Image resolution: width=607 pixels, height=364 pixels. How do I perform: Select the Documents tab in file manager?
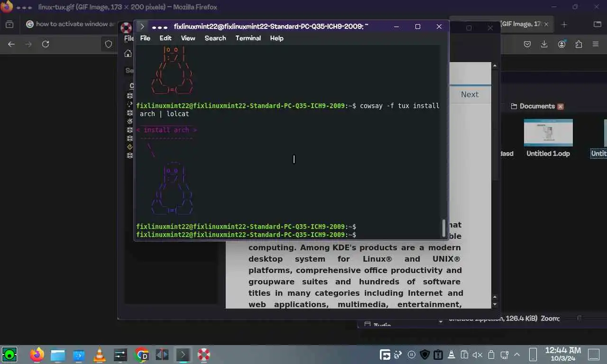[533, 106]
